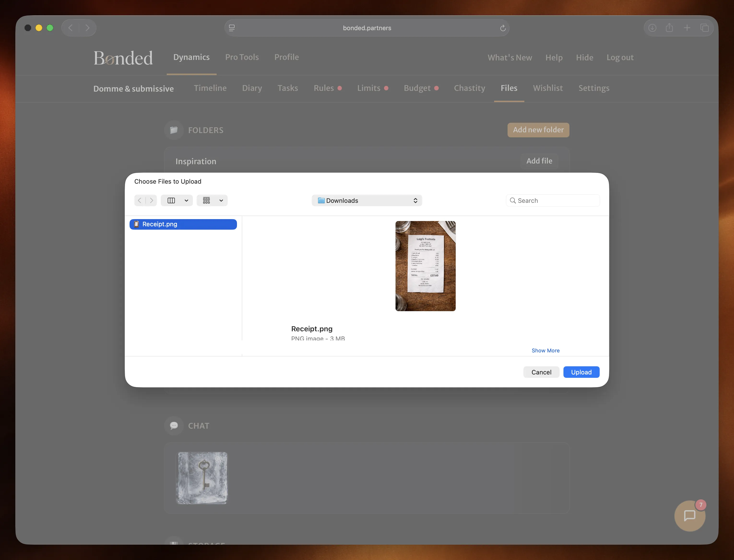This screenshot has height=560, width=734.
Task: Select Receipt.png in the file list
Action: point(183,224)
